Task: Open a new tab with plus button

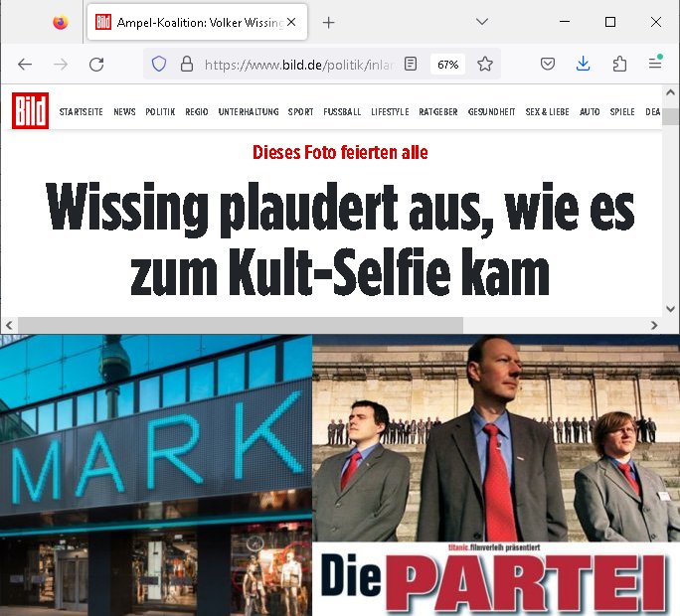Action: click(x=329, y=22)
